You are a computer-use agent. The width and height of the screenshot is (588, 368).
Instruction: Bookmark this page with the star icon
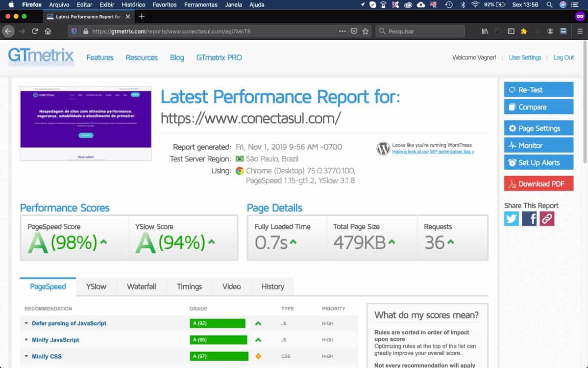pyautogui.click(x=366, y=31)
